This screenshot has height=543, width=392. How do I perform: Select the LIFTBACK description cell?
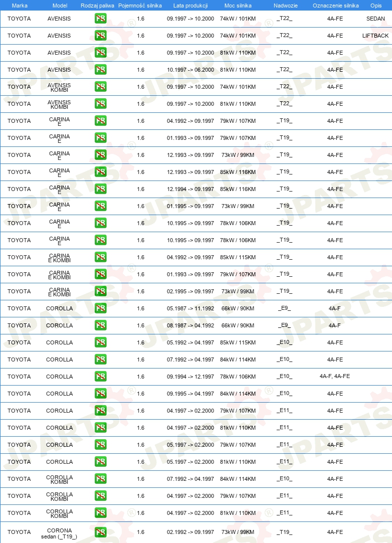click(375, 36)
